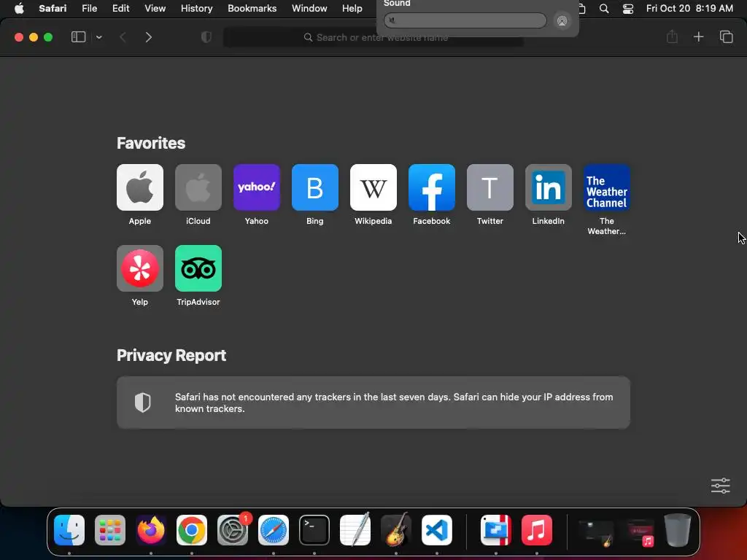Open the Facebook favorite
This screenshot has width=747, height=560.
(x=432, y=187)
